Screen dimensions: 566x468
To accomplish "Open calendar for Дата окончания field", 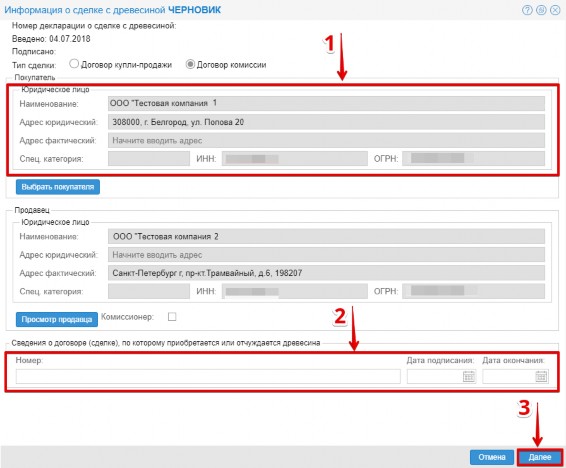I will coord(541,376).
